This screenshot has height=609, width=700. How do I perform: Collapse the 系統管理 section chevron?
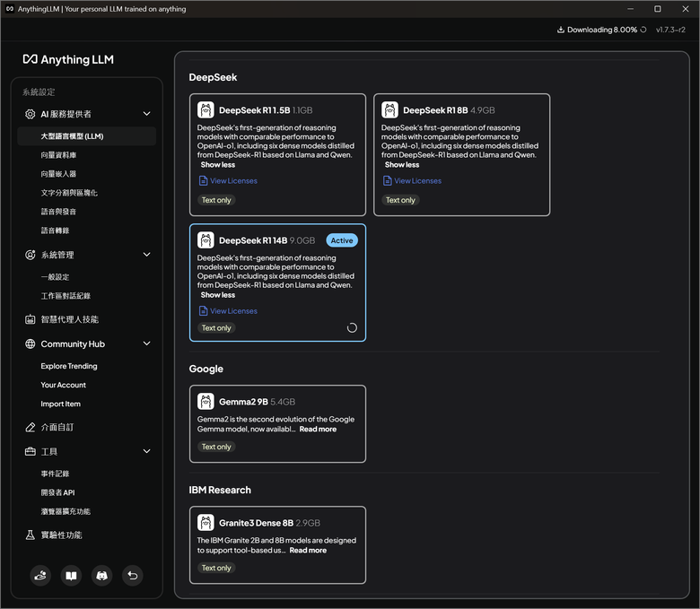click(147, 255)
